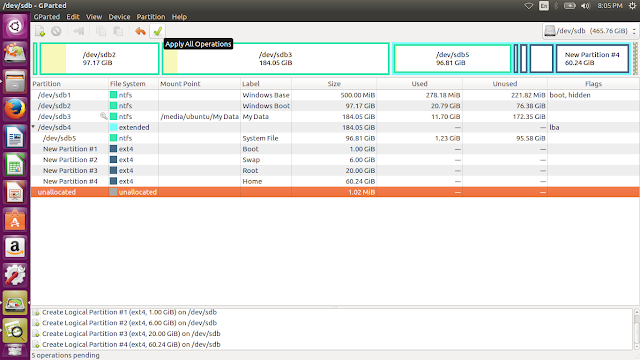Open the Device menu
Image resolution: width=640 pixels, height=360 pixels.
point(119,17)
